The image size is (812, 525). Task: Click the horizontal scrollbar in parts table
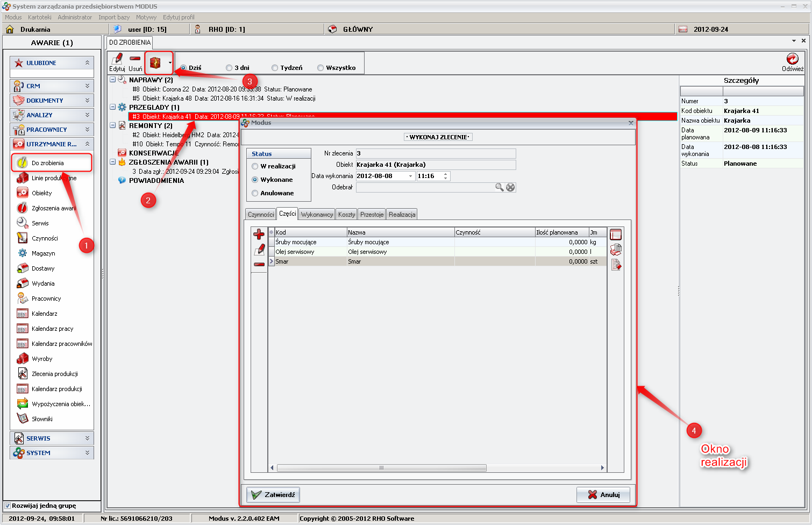(x=381, y=468)
